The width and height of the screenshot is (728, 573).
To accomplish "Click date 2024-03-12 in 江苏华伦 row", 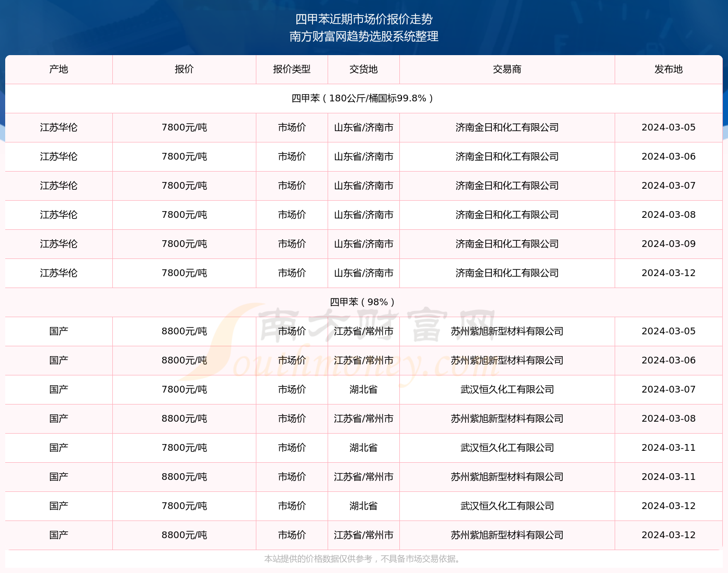I will point(669,273).
